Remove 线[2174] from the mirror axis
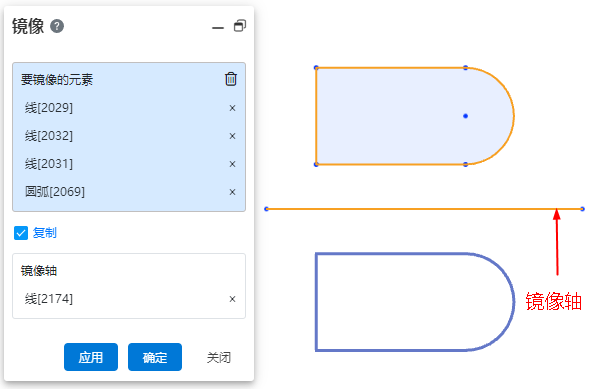 (232, 299)
